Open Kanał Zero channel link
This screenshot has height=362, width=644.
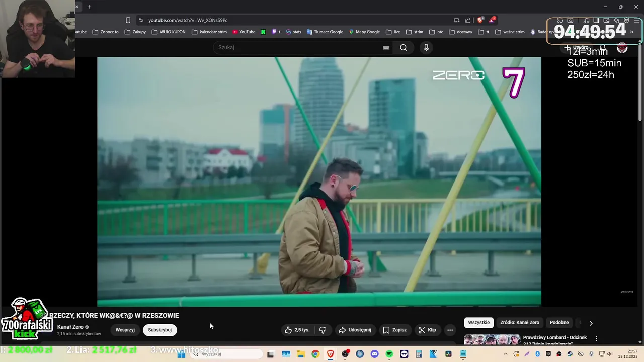click(70, 327)
